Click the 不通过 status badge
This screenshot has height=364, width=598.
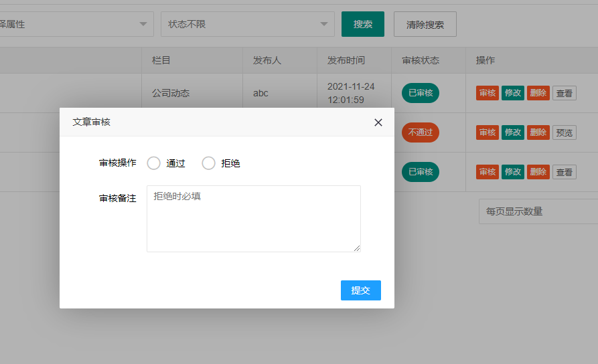point(420,132)
